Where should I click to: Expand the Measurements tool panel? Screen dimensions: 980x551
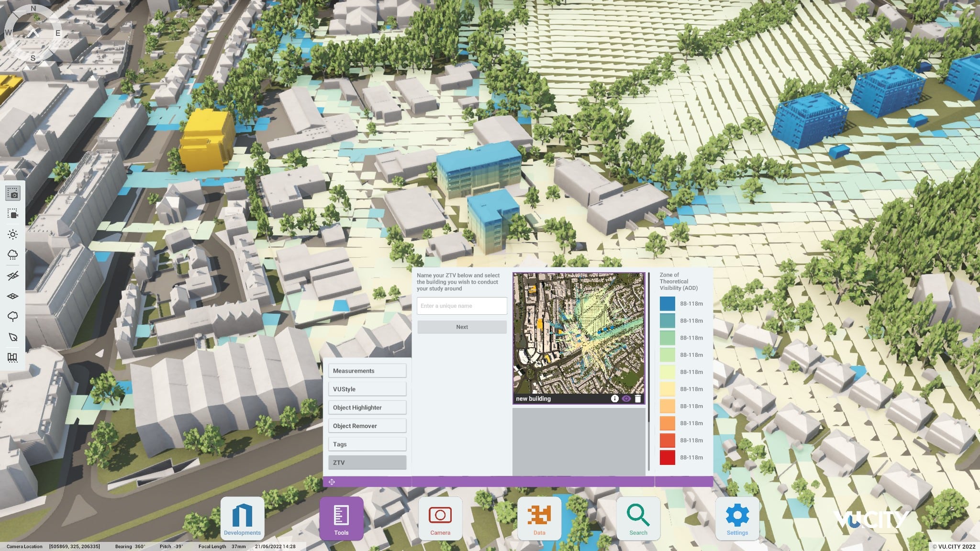(x=367, y=371)
